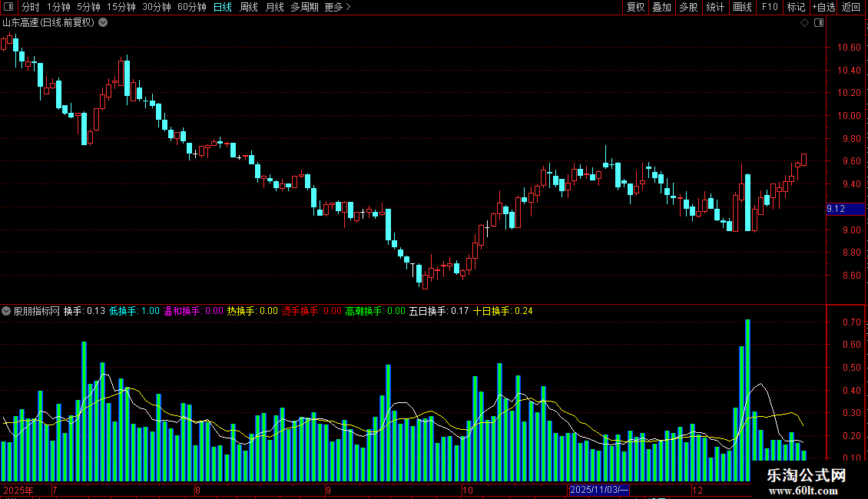The image size is (868, 499).
Task: Add stock via +自选 button
Action: click(823, 7)
